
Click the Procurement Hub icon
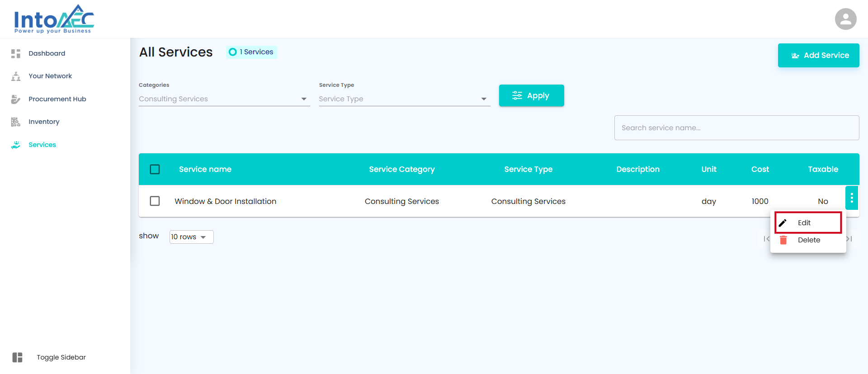(16, 99)
